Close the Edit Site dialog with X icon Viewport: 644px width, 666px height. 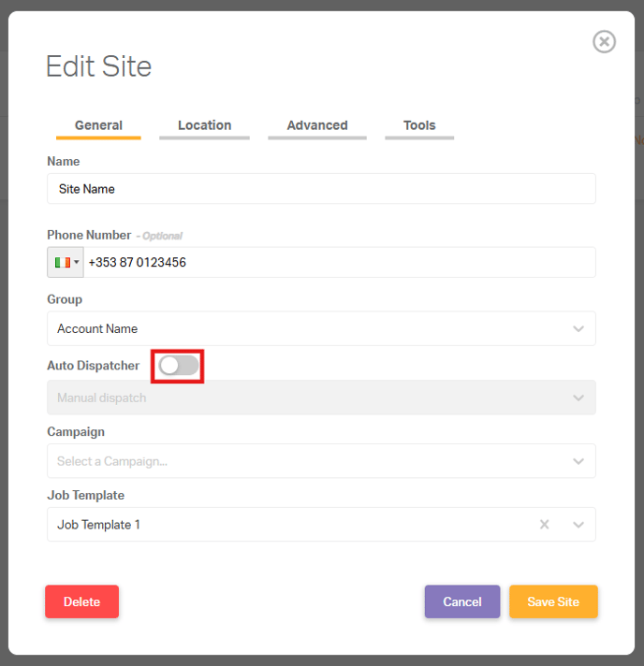[604, 41]
